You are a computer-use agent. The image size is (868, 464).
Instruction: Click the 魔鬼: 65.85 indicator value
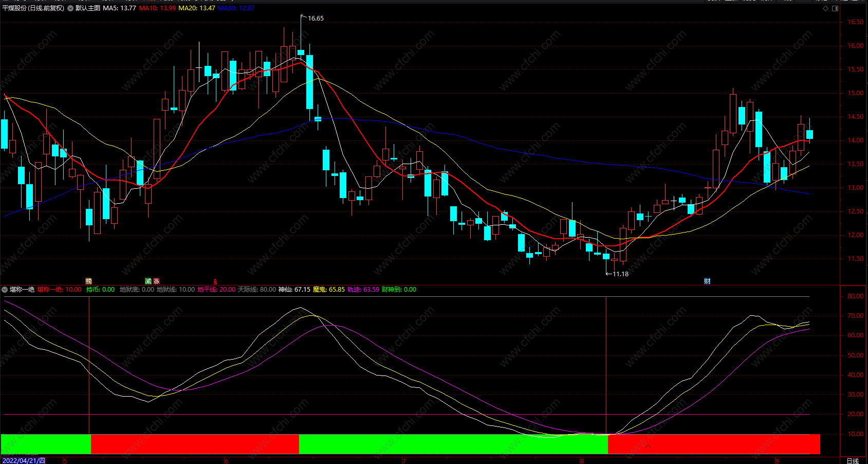click(329, 290)
